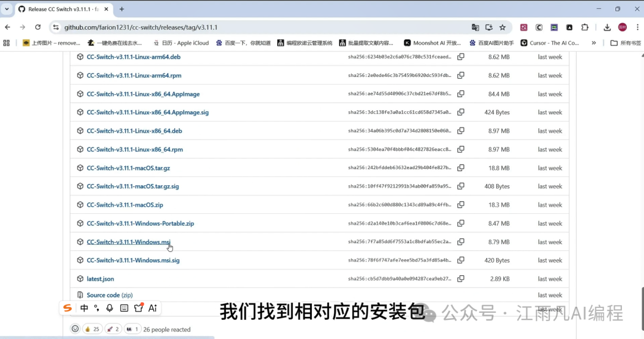Download CC-Switch-v3.11.1-Windows.msi installer
This screenshot has width=644, height=339.
(x=128, y=242)
